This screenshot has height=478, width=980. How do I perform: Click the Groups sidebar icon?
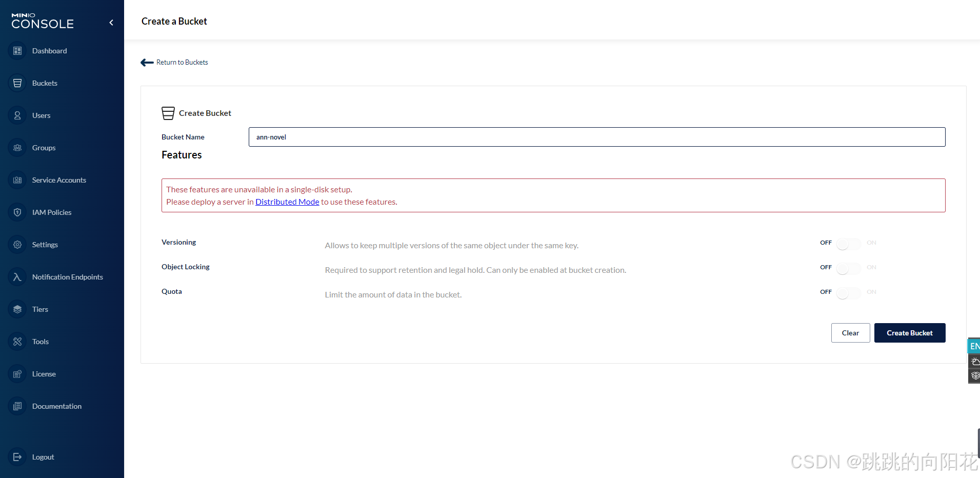(x=17, y=148)
